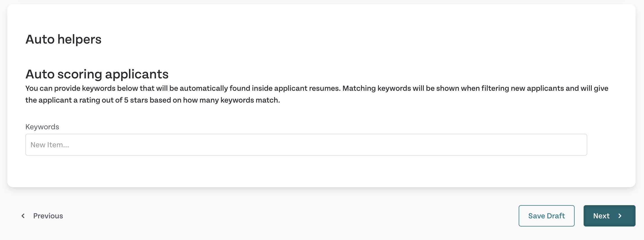This screenshot has height=240, width=644.
Task: Click the Previous text label
Action: 48,216
